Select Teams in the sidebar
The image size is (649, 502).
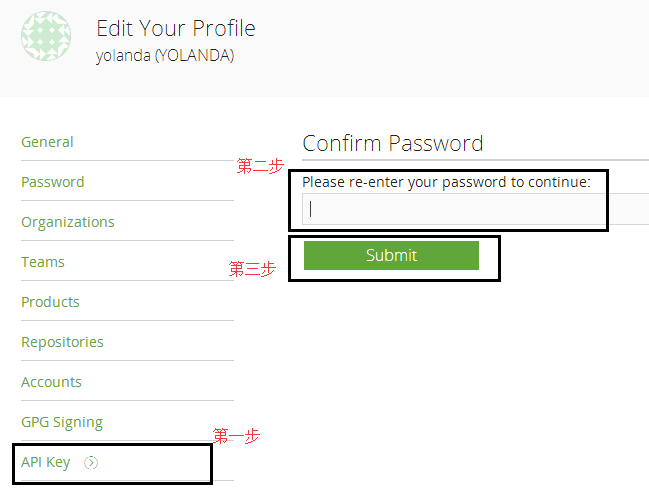coord(43,262)
